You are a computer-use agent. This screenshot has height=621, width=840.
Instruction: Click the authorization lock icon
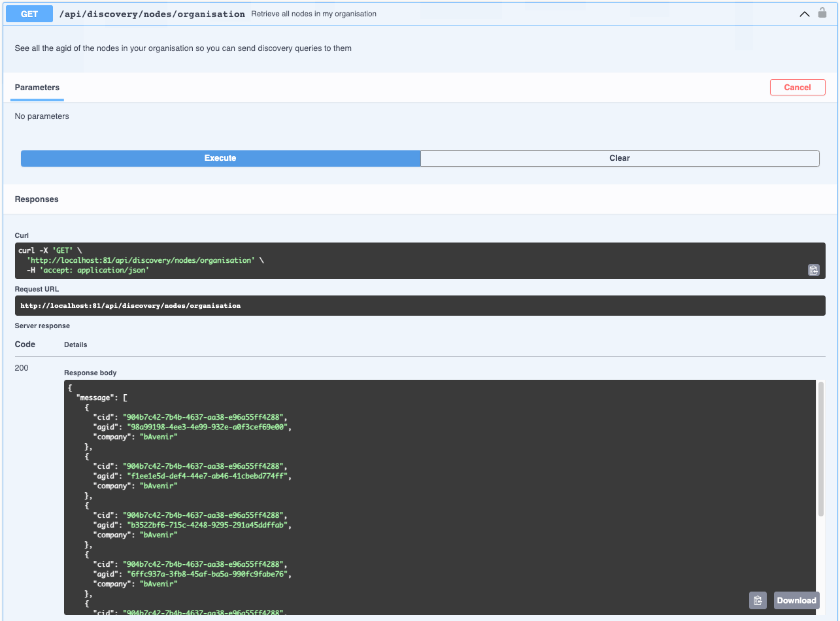click(822, 13)
